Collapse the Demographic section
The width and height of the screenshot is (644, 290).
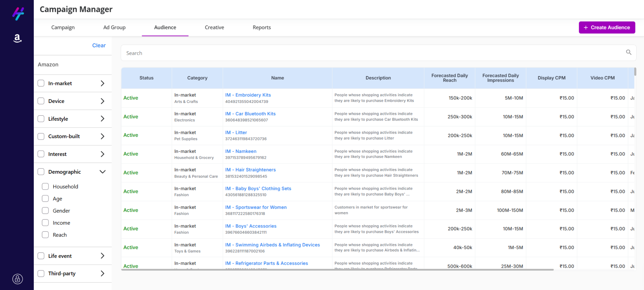(102, 172)
